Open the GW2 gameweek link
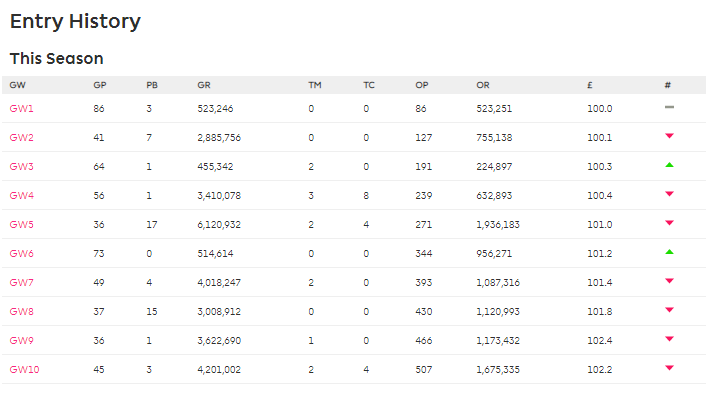Viewport: 709px width, 393px height. point(21,137)
